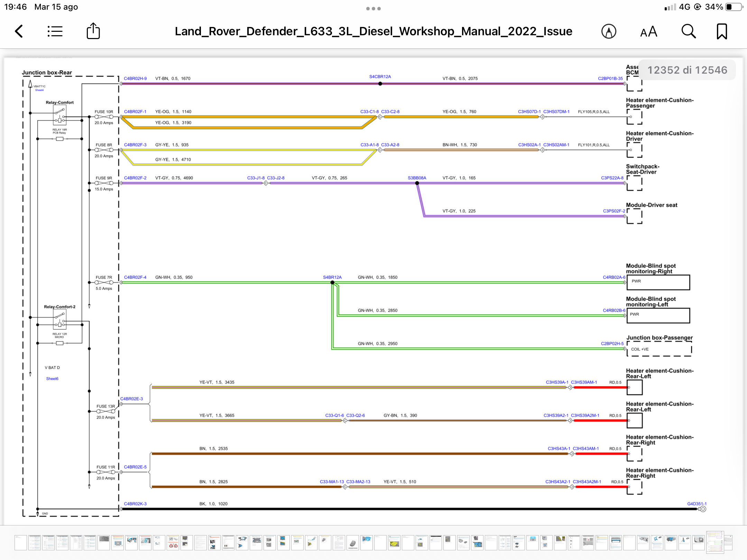Screen dimensions: 747x560
Task: Tap wire text 'VT-BN, 0.5, 1670'
Action: coord(173,78)
